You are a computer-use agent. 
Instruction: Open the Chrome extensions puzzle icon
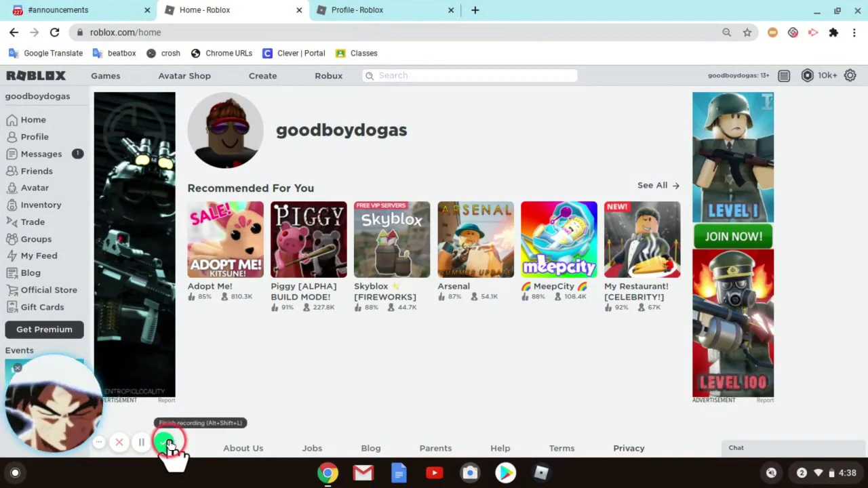click(x=833, y=32)
